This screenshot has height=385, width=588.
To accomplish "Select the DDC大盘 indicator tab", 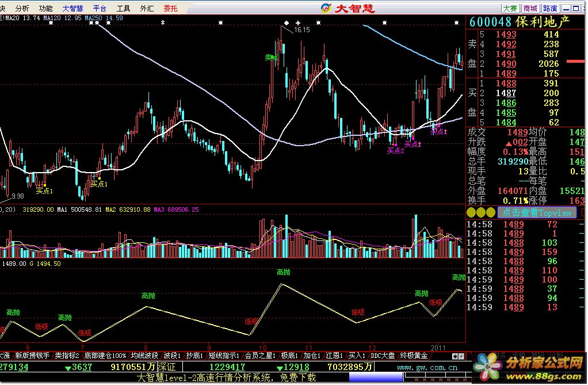I will click(x=383, y=355).
